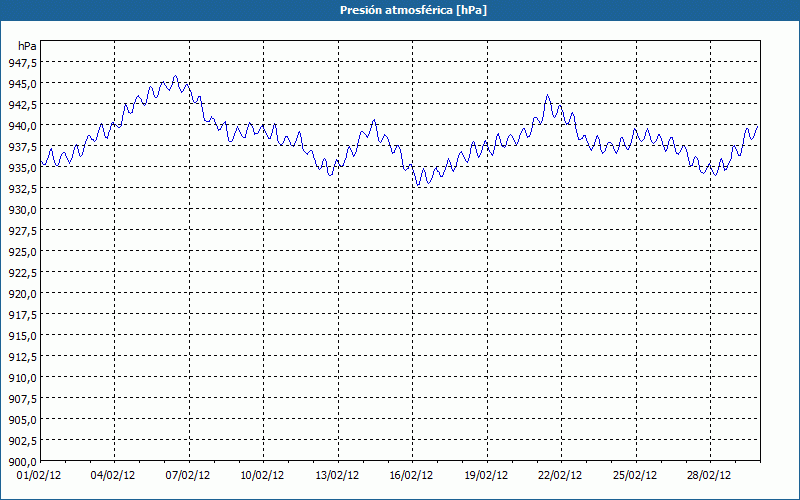Click the 912,5 y-axis label
The height and width of the screenshot is (500, 800).
tap(22, 357)
